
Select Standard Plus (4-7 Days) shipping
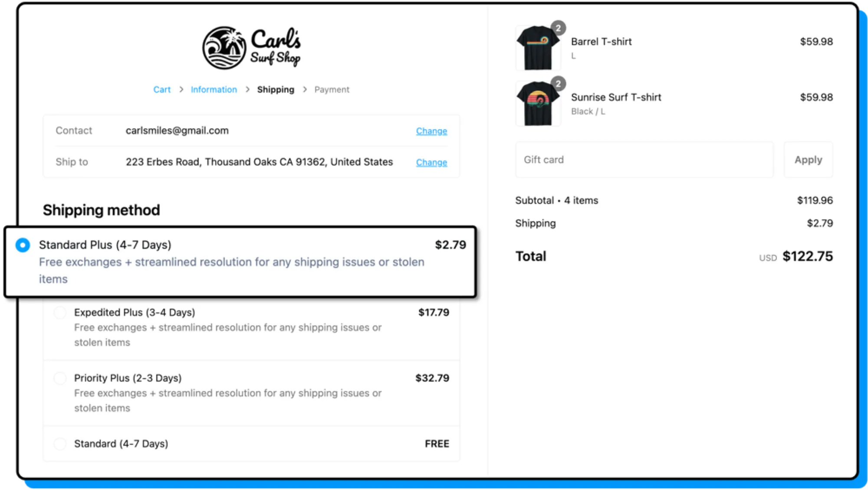(23, 245)
